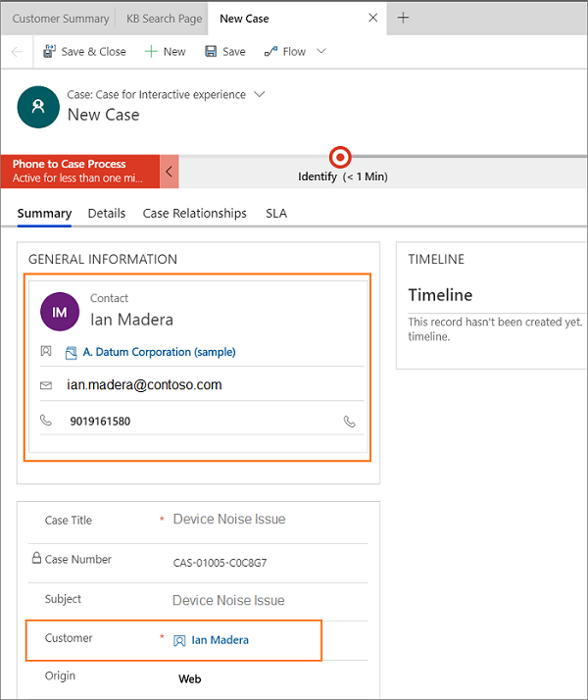The width and height of the screenshot is (588, 700).
Task: Click the GENERAL INFORMATION section header
Action: (x=103, y=260)
